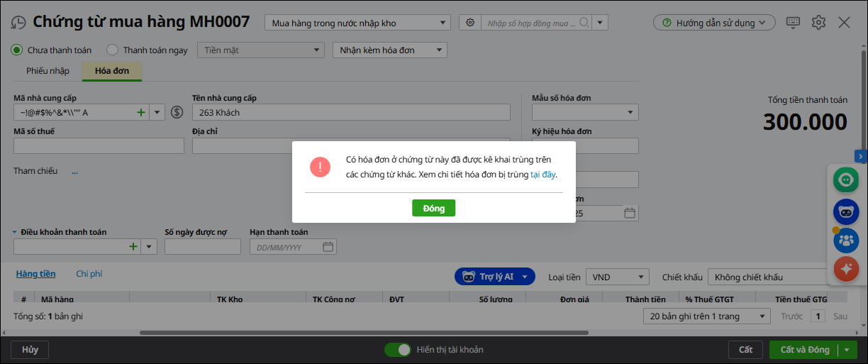Screen dimensions: 868x364
Task: Click the dollar coin icon beside supplier code
Action: pyautogui.click(x=177, y=112)
